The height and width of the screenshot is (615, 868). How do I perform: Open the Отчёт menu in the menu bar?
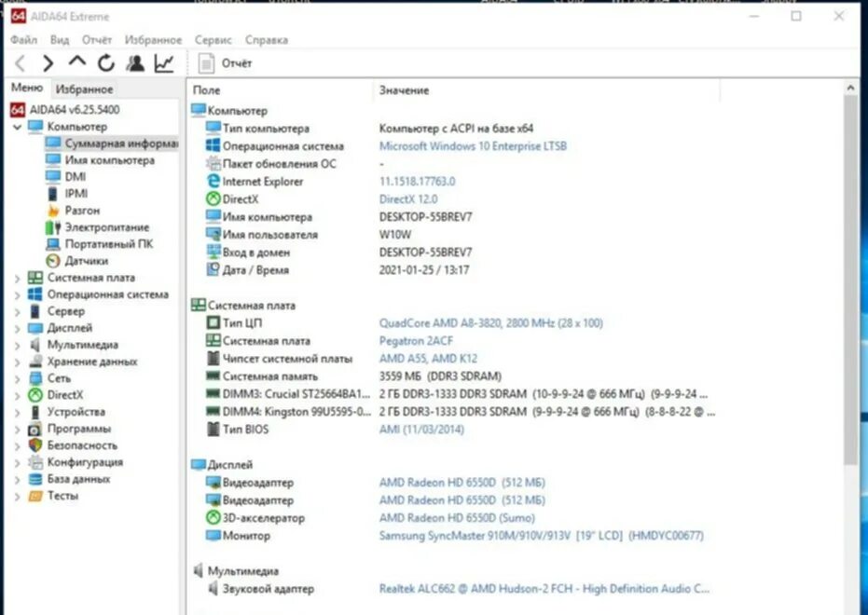tap(96, 40)
